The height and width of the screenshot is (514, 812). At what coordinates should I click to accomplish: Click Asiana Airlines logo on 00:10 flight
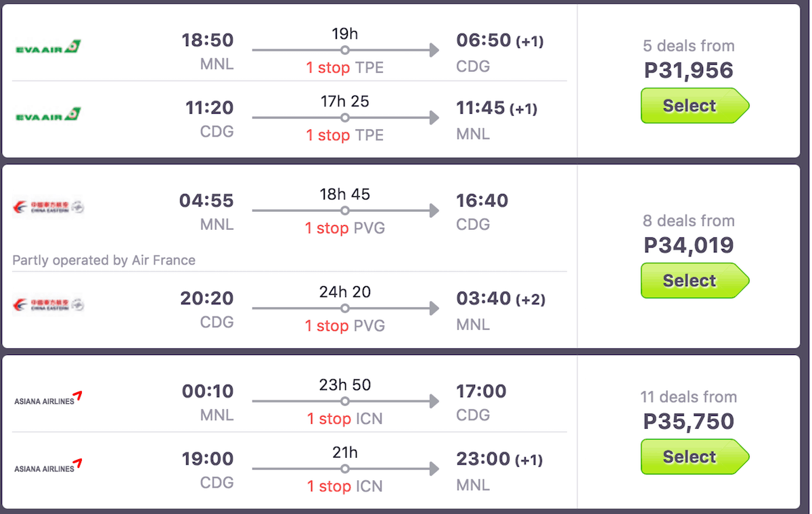tap(48, 398)
